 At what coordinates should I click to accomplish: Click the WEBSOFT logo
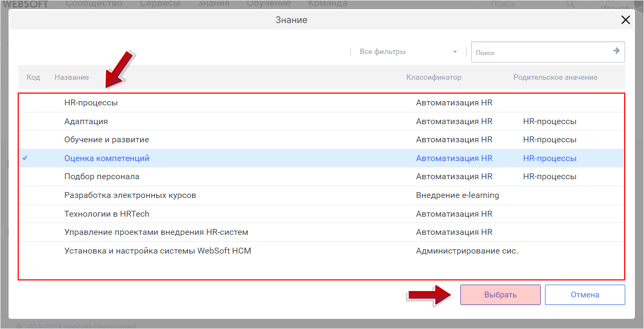[26, 4]
